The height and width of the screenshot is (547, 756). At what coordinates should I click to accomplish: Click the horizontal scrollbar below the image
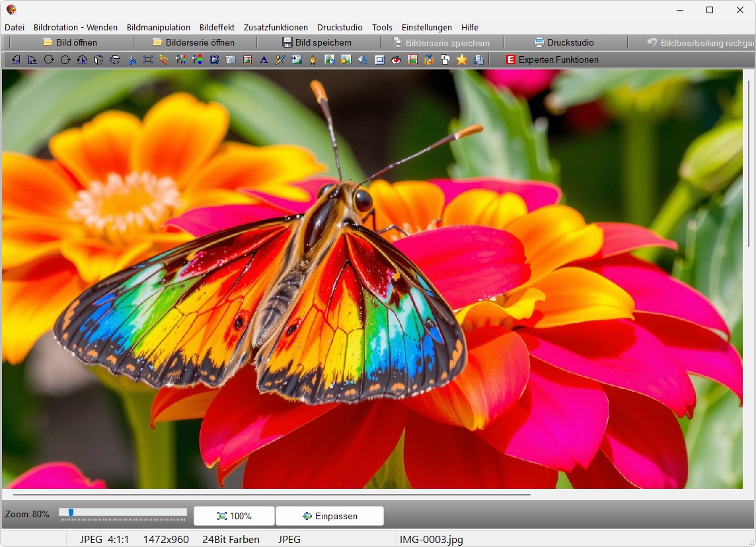coord(271,494)
